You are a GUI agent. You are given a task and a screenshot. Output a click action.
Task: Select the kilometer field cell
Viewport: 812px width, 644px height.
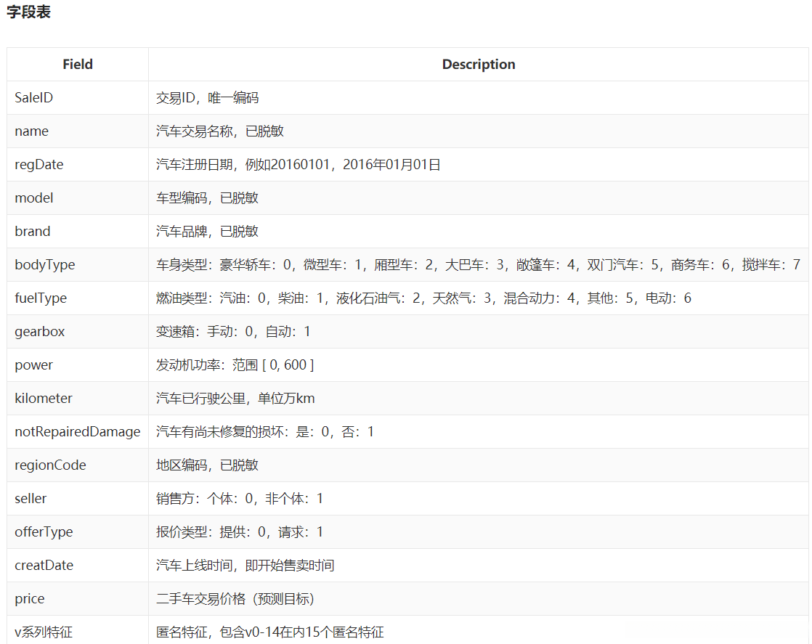[x=78, y=398]
